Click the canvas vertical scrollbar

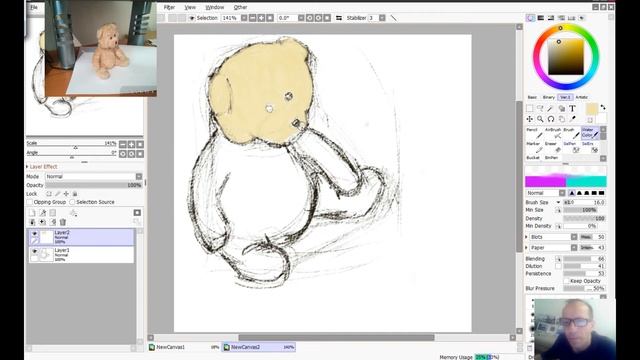pos(519,178)
